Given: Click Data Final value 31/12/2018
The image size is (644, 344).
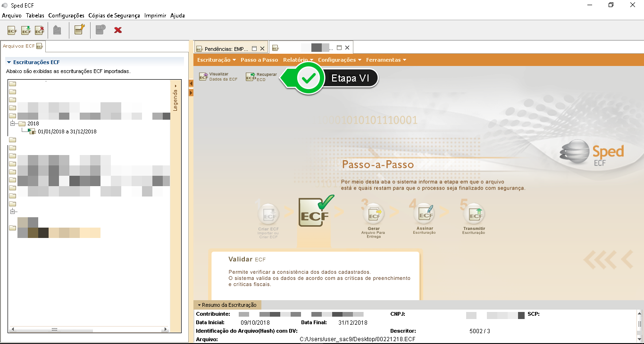Looking at the screenshot, I should point(353,323).
